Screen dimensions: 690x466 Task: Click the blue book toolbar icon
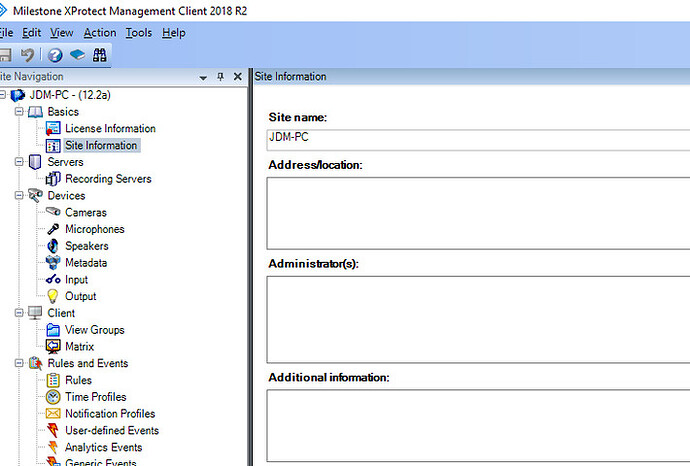click(77, 55)
